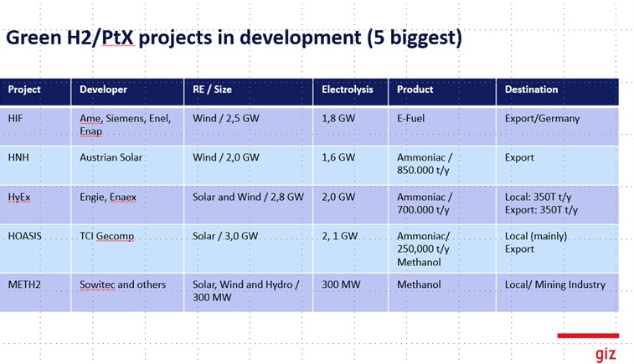The height and width of the screenshot is (364, 634).
Task: Click the METH2 row 'Methanol' product cell
Action: click(442, 293)
